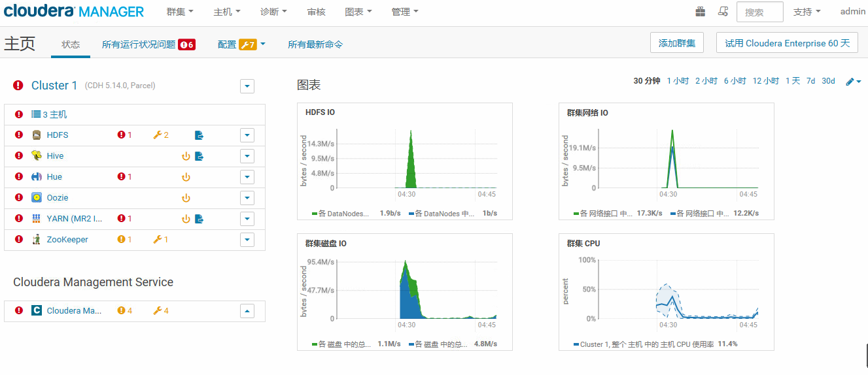Open the 审核 menu item
The height and width of the screenshot is (375, 868).
[x=316, y=12]
